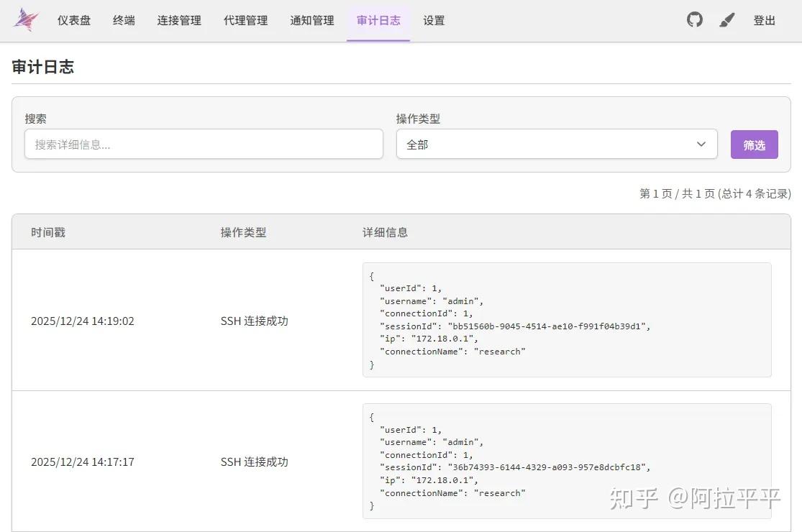Open the GitHub repository icon
Image resolution: width=802 pixels, height=532 pixels.
tap(695, 20)
